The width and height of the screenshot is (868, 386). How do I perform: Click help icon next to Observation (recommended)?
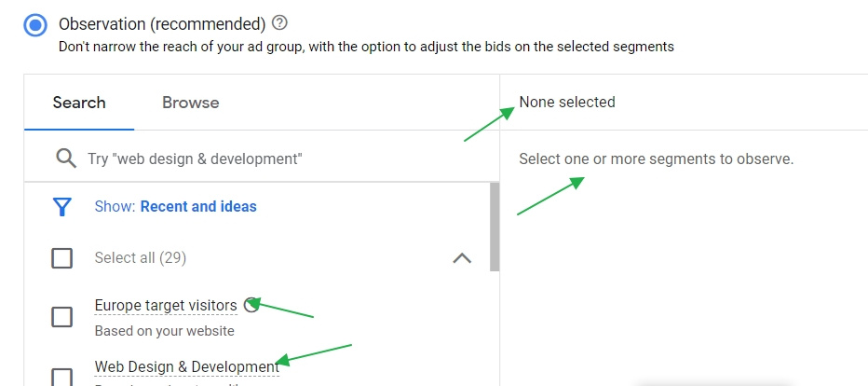pos(280,23)
